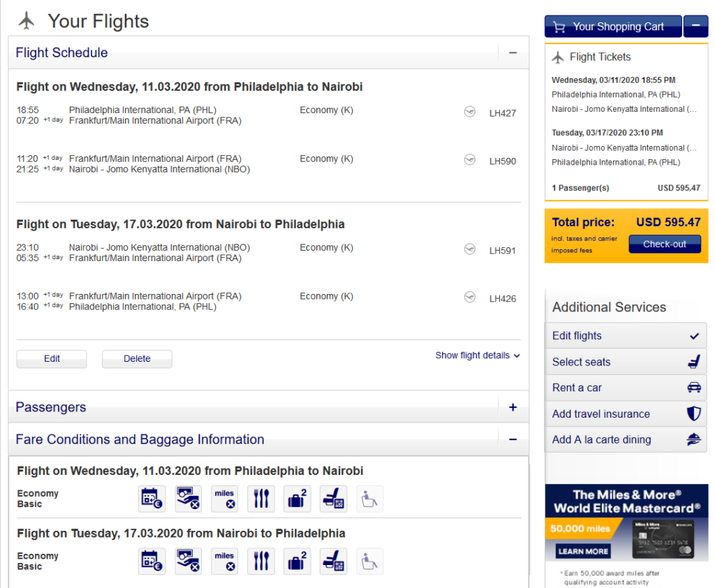Minimize the Your Shopping Cart panel
This screenshot has width=715, height=588.
pos(696,26)
